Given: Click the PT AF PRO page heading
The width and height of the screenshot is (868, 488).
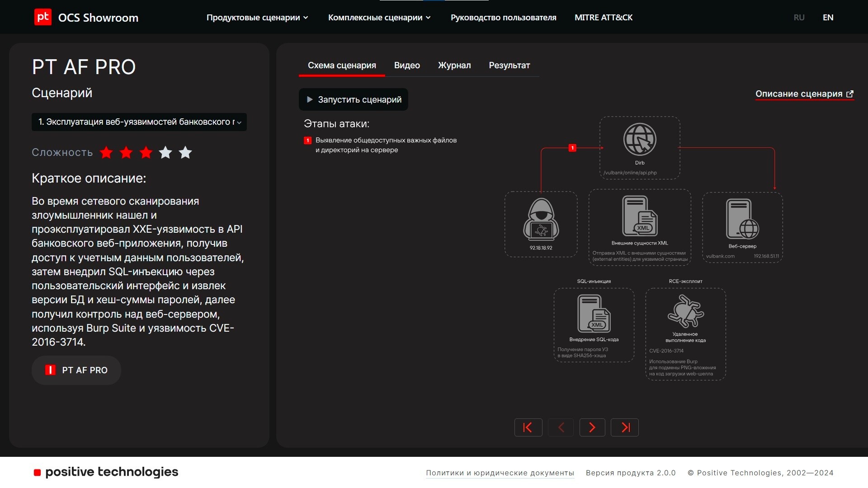Looking at the screenshot, I should (84, 67).
